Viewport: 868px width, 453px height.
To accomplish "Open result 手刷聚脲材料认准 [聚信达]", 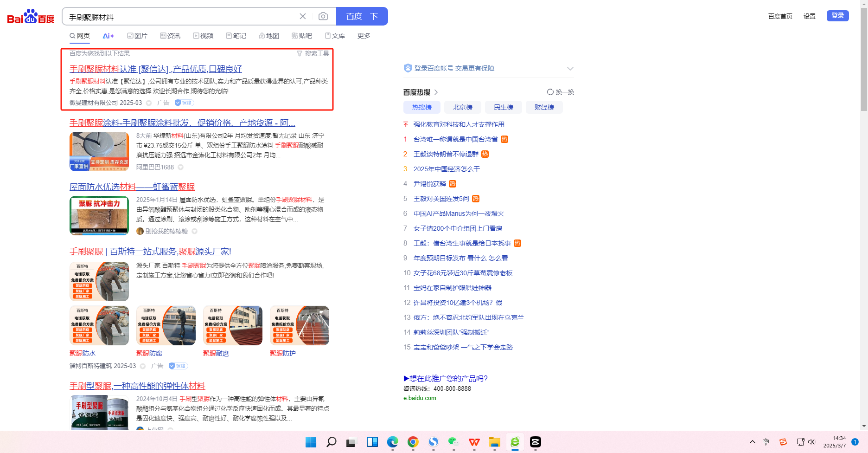I will click(x=156, y=69).
